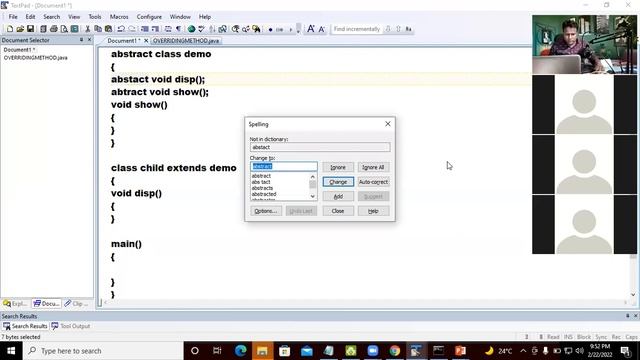This screenshot has width=640, height=360.
Task: Decrease font size with small A icon
Action: tap(322, 29)
